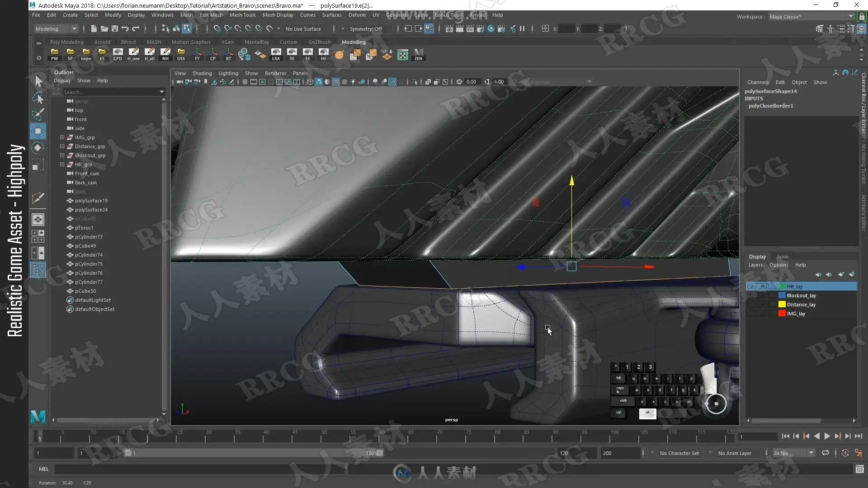The image size is (868, 488).
Task: Toggle smooth shade all viewport icon
Action: [x=319, y=82]
